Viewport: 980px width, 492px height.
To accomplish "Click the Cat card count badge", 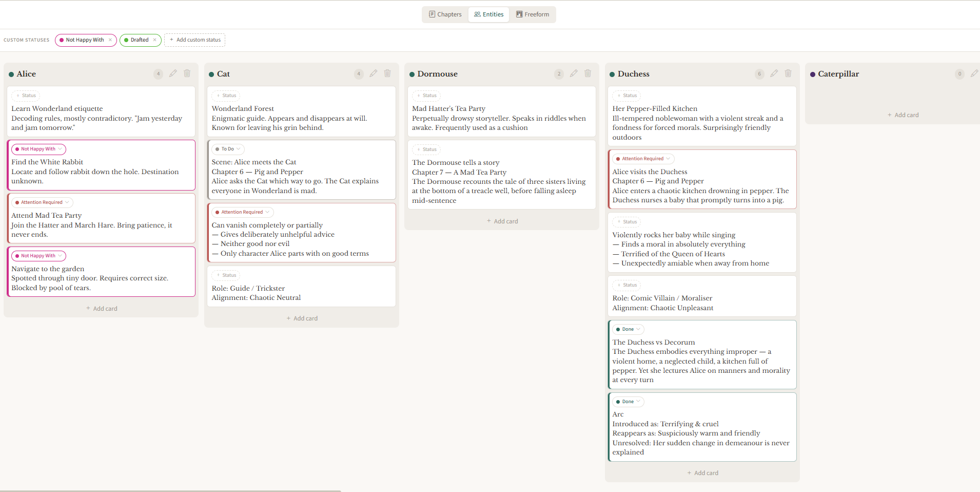I will pyautogui.click(x=359, y=74).
